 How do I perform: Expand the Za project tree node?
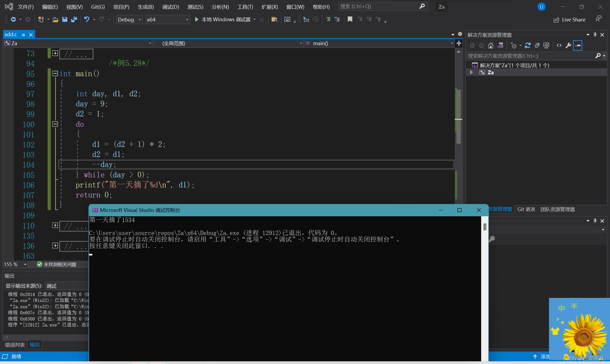(471, 72)
